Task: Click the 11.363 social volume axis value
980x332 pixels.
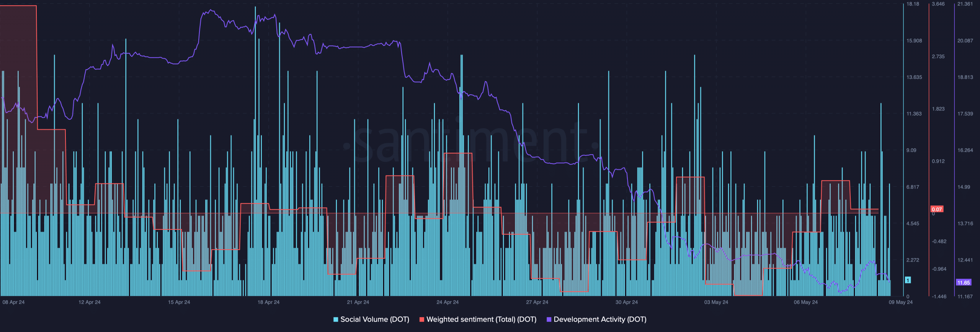Action: point(914,114)
